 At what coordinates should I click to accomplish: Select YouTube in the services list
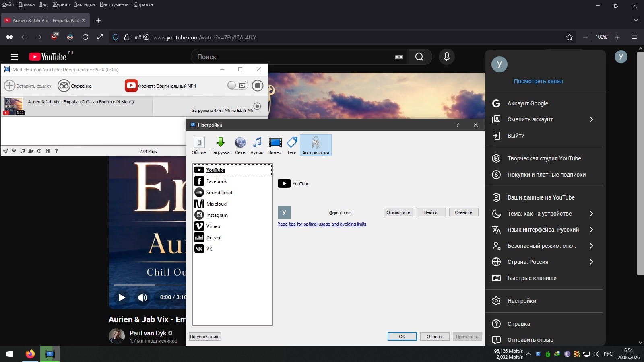(x=232, y=170)
